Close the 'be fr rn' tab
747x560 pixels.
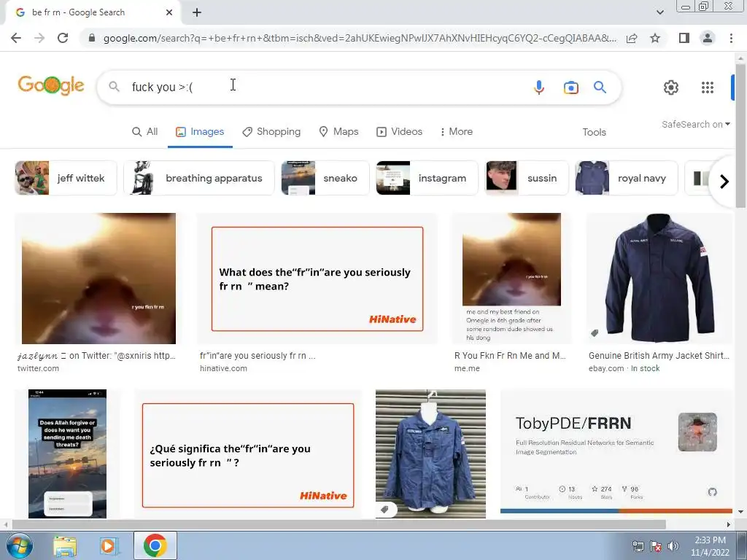point(169,12)
